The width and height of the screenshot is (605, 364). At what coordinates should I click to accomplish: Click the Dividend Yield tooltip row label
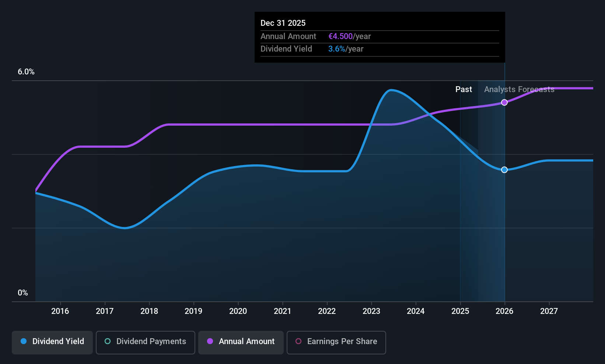click(286, 49)
